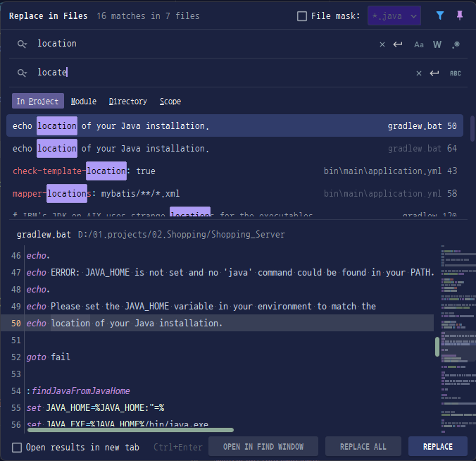Image resolution: width=476 pixels, height=461 pixels.
Task: Open search history magnifier for 'location'
Action: point(22,44)
